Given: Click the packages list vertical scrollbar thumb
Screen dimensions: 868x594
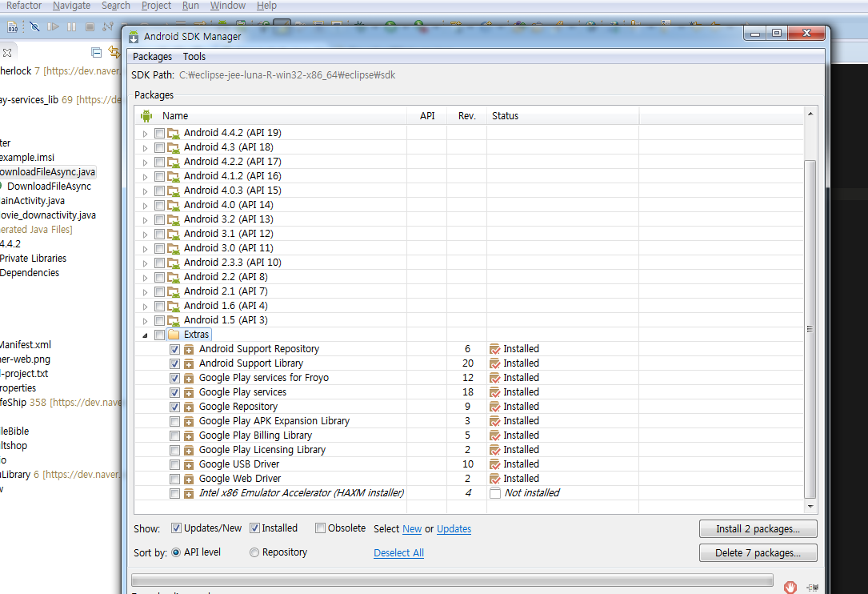Looking at the screenshot, I should point(810,329).
